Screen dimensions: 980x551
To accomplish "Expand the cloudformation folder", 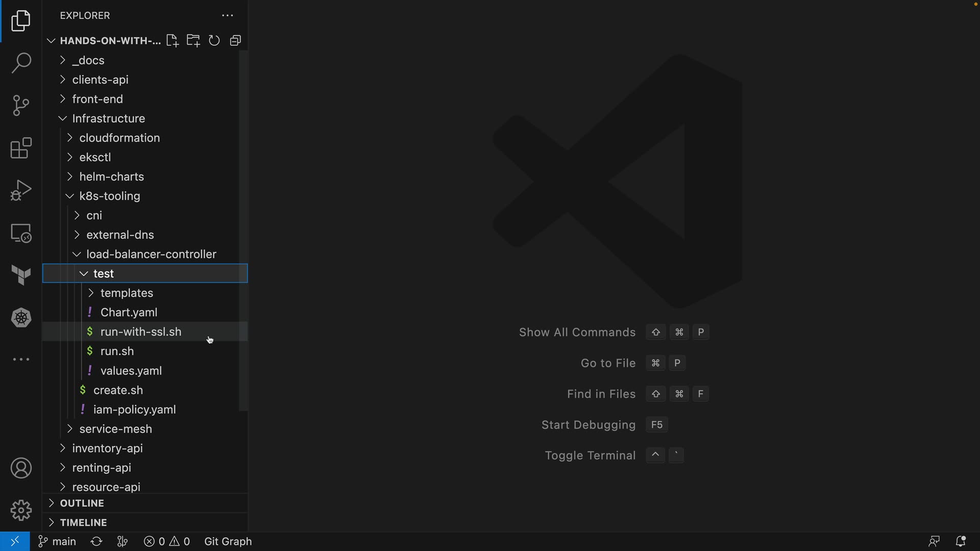I will [119, 138].
